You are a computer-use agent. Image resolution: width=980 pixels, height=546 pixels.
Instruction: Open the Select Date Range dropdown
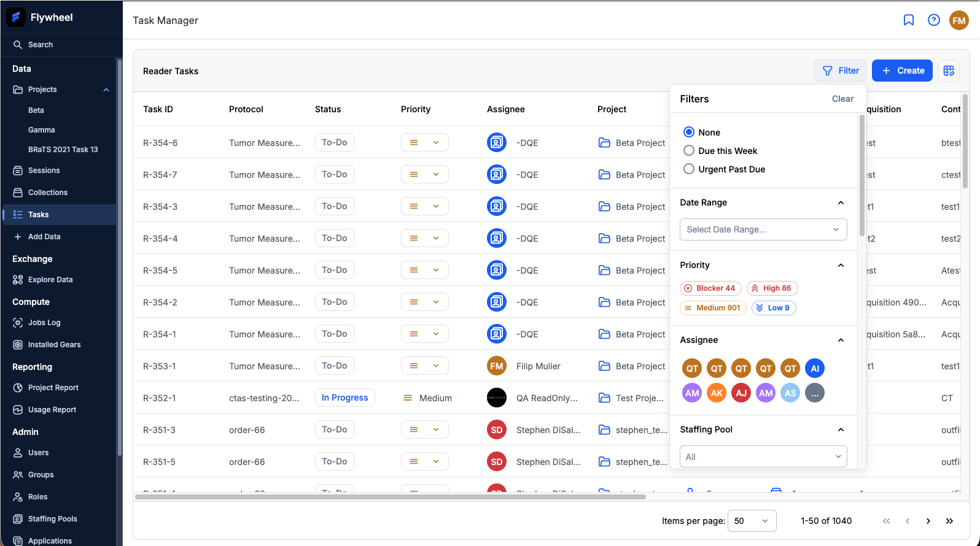pyautogui.click(x=763, y=229)
